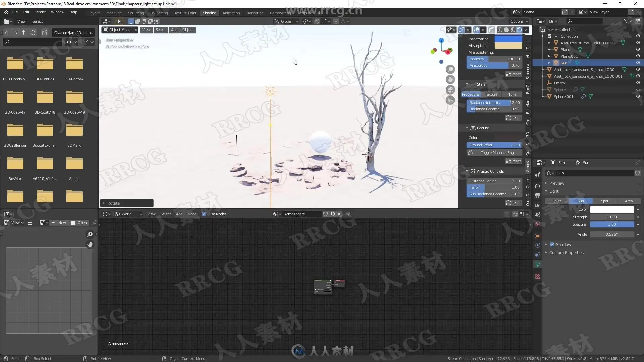Click the Inscattering blue color swatch
This screenshot has height=362, width=644.
tap(508, 39)
